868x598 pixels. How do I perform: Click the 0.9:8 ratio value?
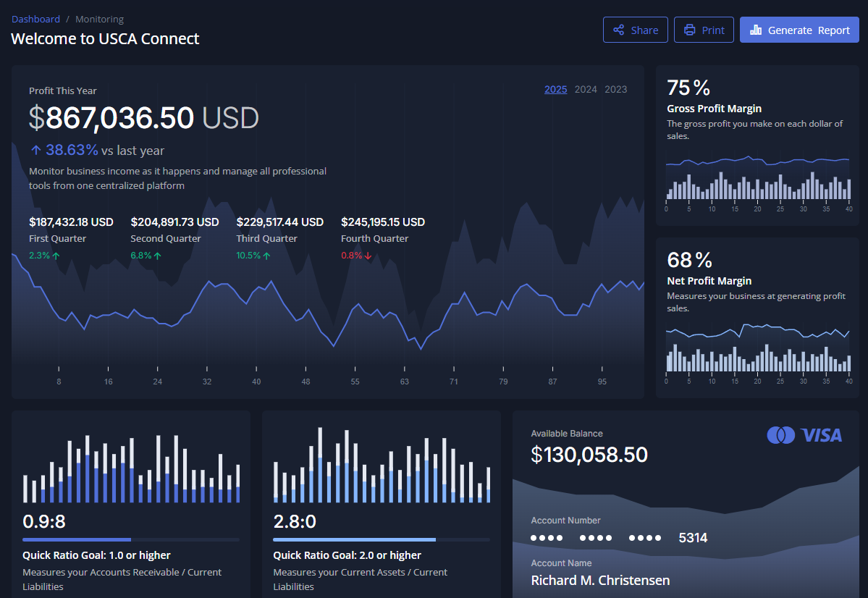43,521
